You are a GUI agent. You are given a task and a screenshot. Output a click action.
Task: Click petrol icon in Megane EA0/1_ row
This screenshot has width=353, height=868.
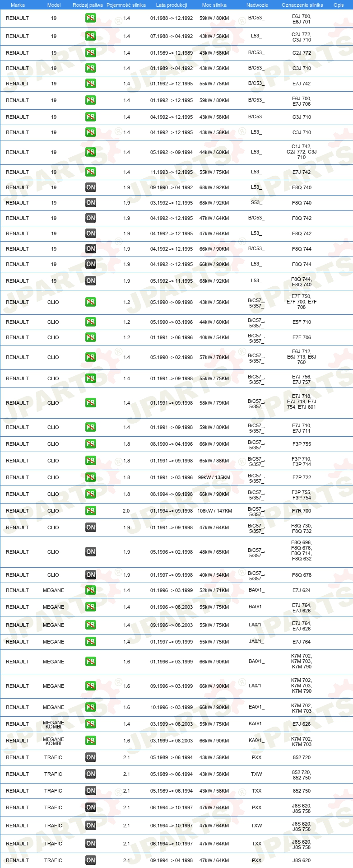pos(91,707)
